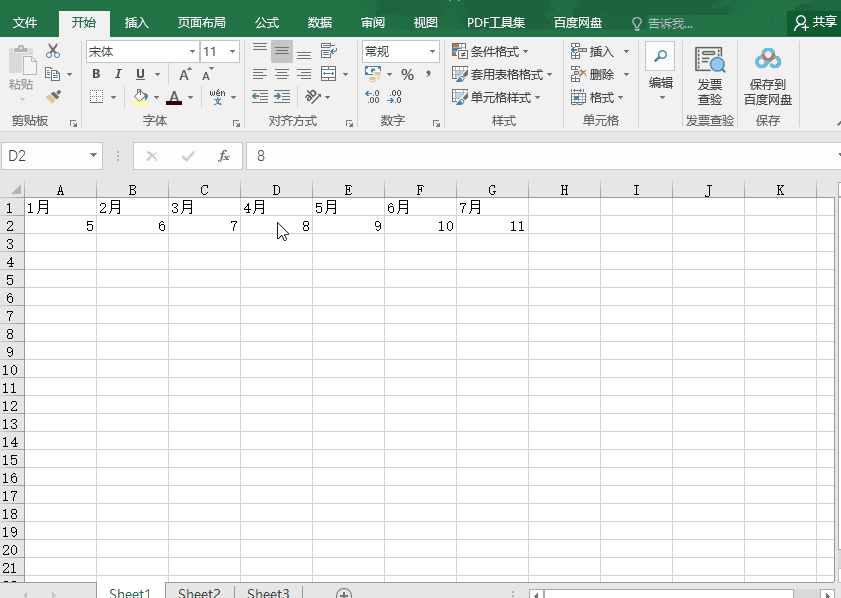The height and width of the screenshot is (598, 841).
Task: Align text right icon
Action: 304,74
